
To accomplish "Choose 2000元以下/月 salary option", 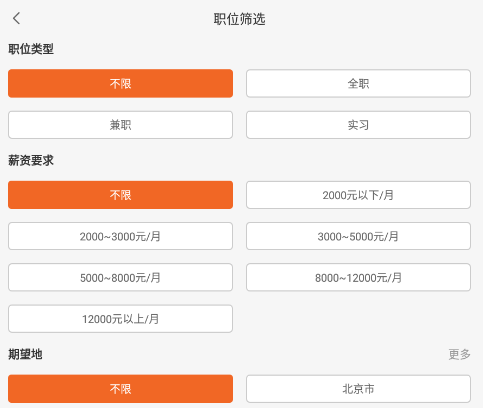I will pos(358,195).
